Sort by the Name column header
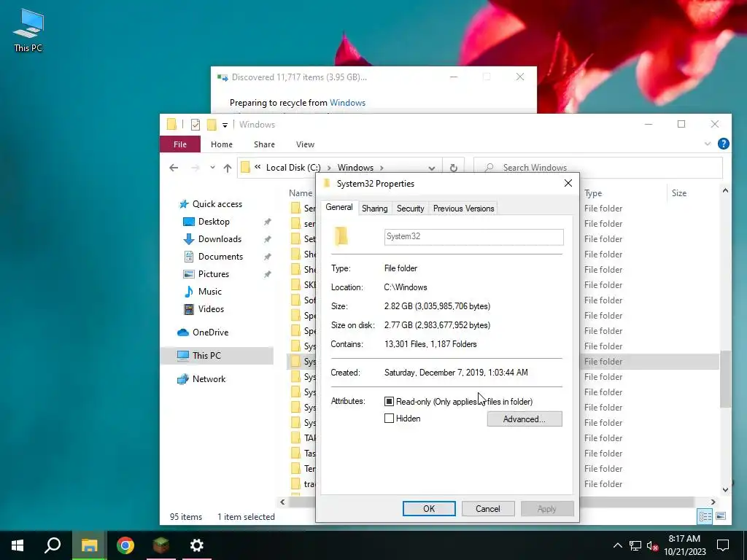The image size is (747, 560). pyautogui.click(x=301, y=192)
